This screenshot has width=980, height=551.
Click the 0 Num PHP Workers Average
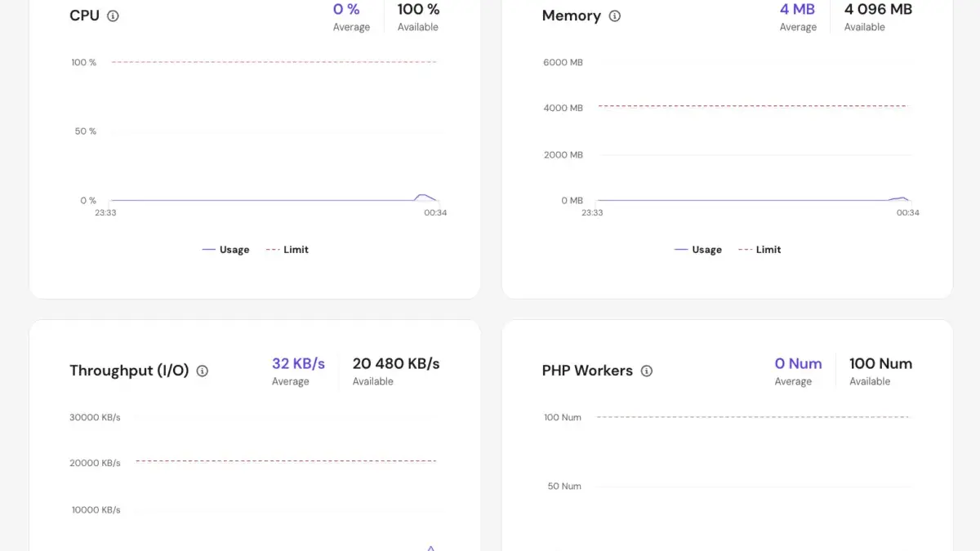point(798,364)
